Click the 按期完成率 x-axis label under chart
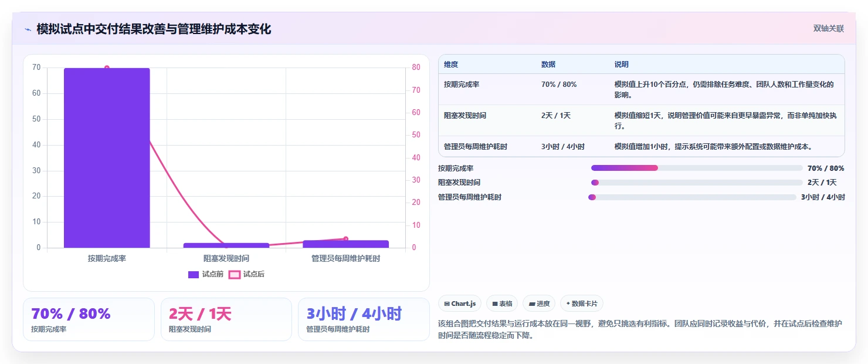Viewport: 868px width, 364px height. pos(107,258)
